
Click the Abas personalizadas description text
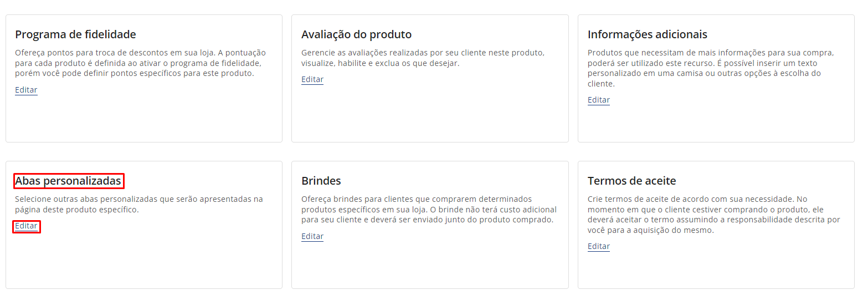[138, 204]
